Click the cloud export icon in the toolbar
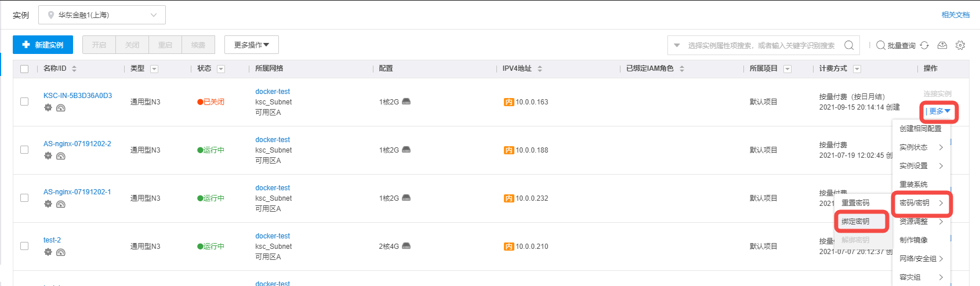 [942, 45]
